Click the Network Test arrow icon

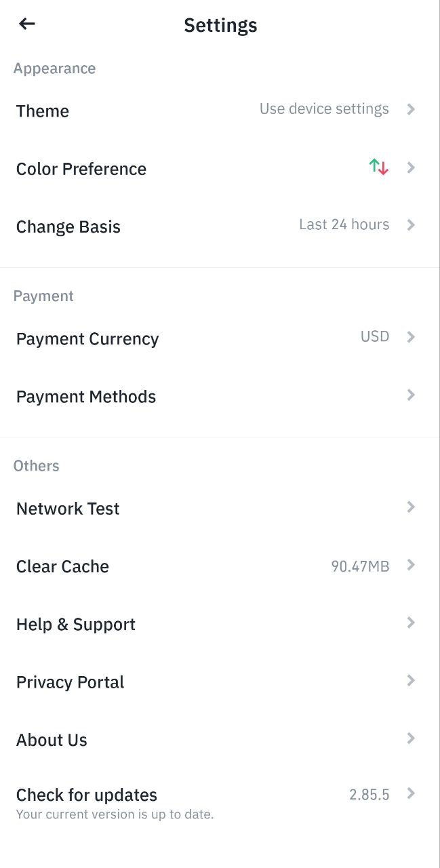coord(411,507)
